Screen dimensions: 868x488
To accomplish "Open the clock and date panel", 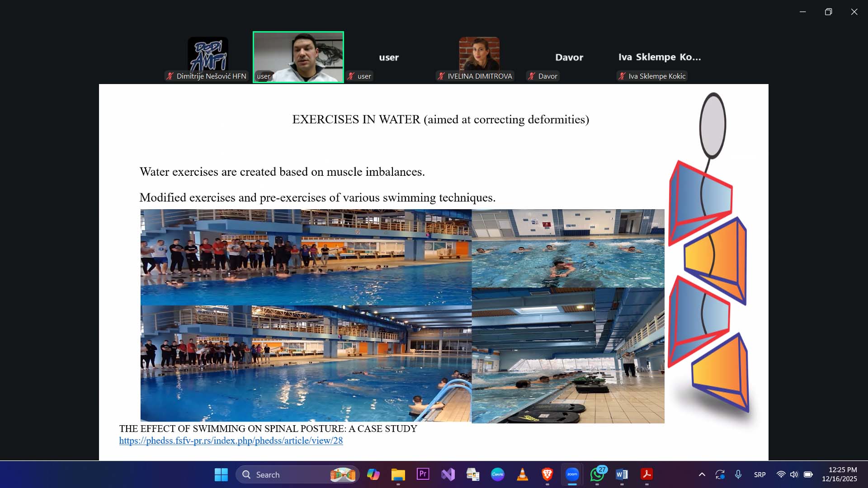I will click(839, 474).
